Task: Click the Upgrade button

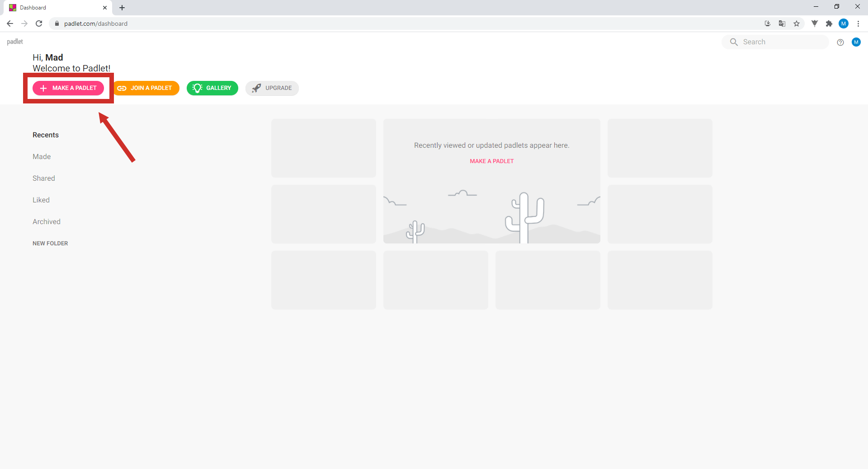Action: coord(272,88)
